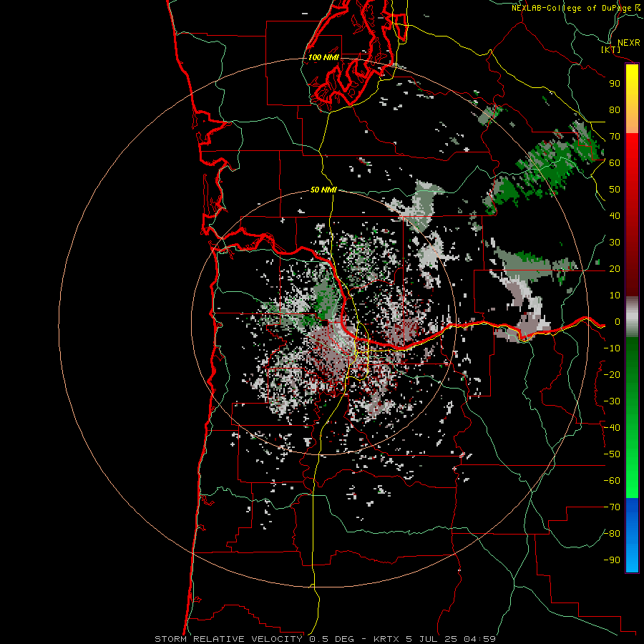
Task: Click the 04:59 timestamp in caption
Action: (x=479, y=639)
